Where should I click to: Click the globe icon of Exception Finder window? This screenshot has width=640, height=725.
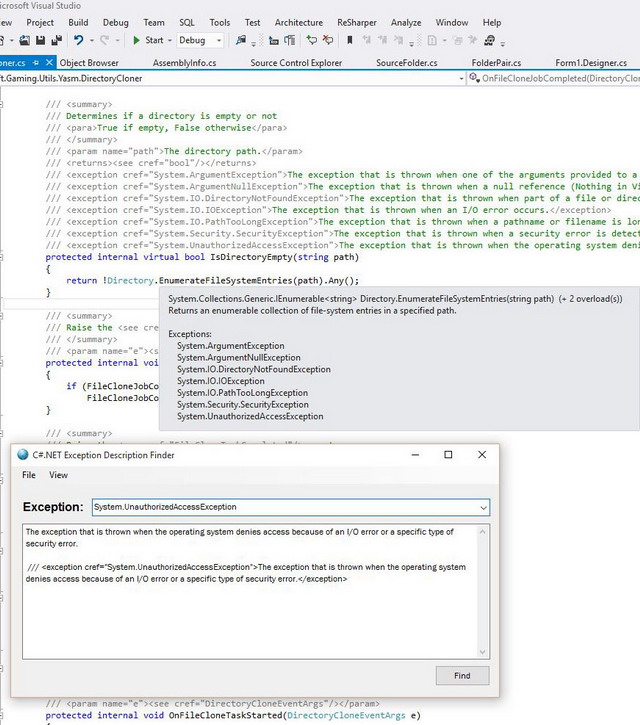click(x=23, y=455)
